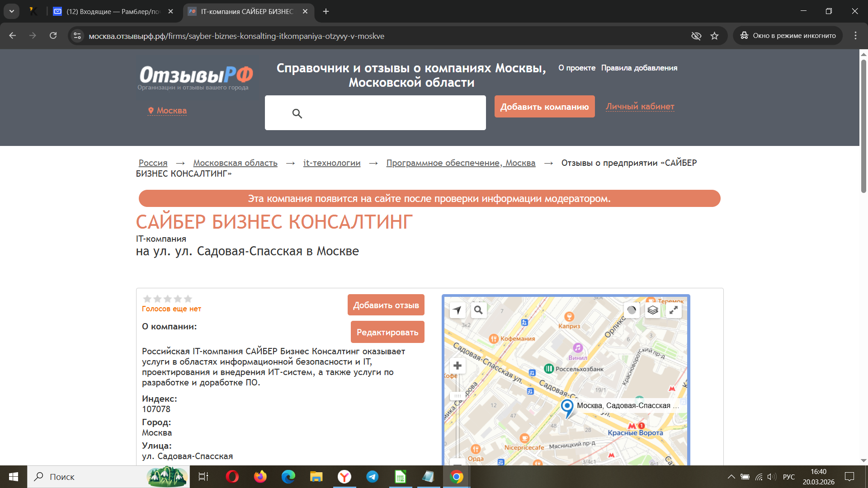The image size is (868, 488).
Task: Zoom in the map with plus button
Action: (x=458, y=366)
